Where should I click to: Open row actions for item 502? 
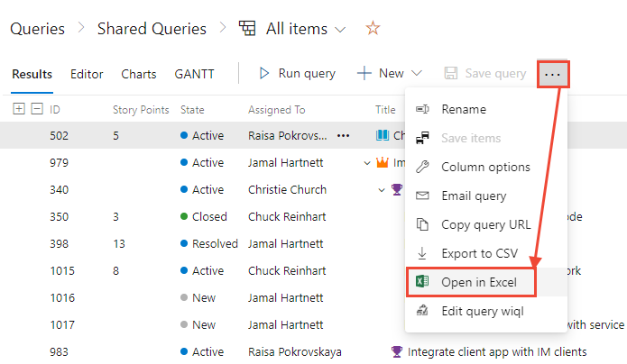point(343,136)
